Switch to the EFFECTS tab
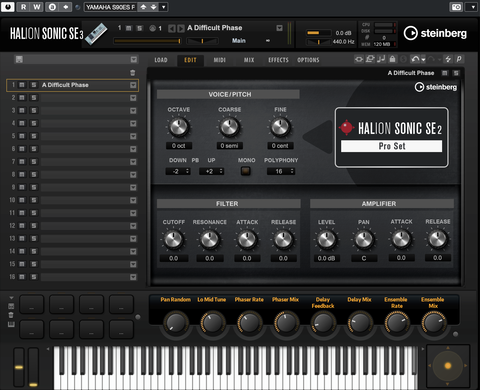 click(x=278, y=60)
